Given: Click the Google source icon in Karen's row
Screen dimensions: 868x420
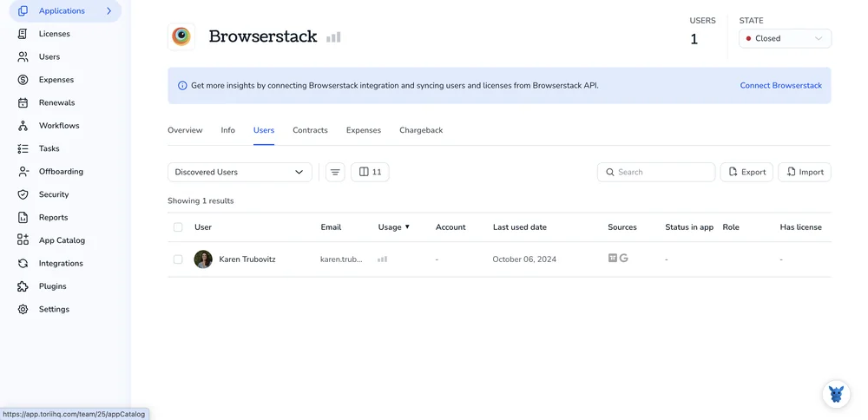Looking at the screenshot, I should 624,258.
